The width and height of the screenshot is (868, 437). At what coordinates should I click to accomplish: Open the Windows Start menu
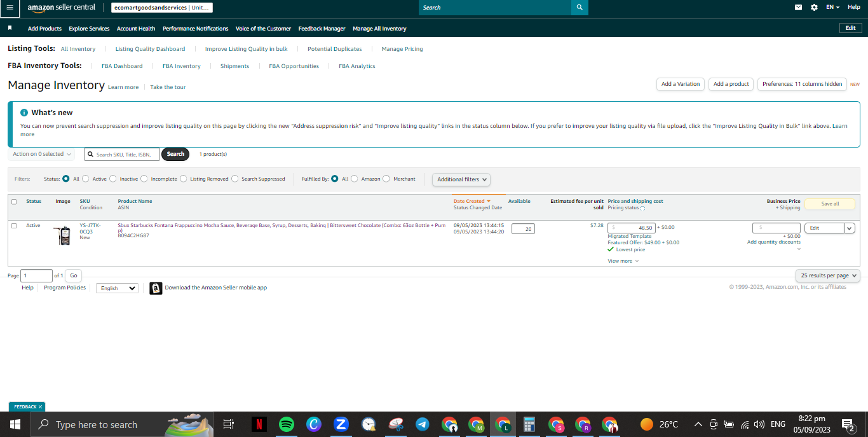(15, 424)
